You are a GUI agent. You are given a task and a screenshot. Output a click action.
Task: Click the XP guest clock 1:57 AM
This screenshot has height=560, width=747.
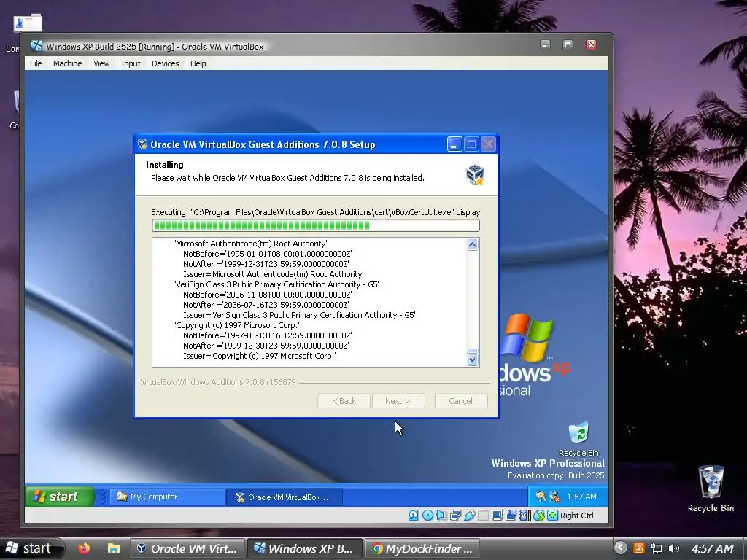click(x=581, y=497)
